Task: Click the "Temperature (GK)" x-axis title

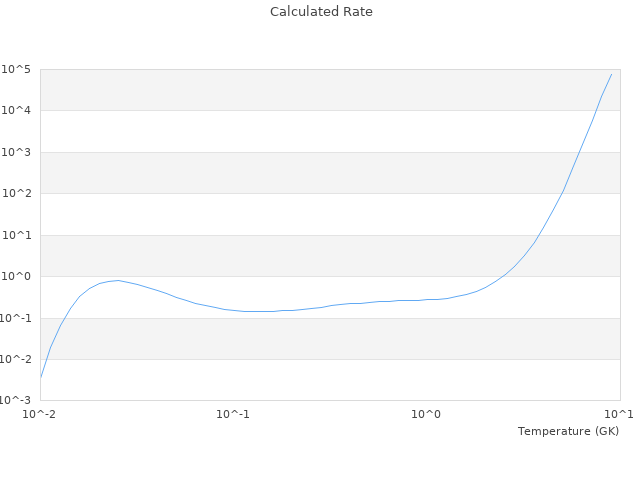Action: pyautogui.click(x=568, y=431)
